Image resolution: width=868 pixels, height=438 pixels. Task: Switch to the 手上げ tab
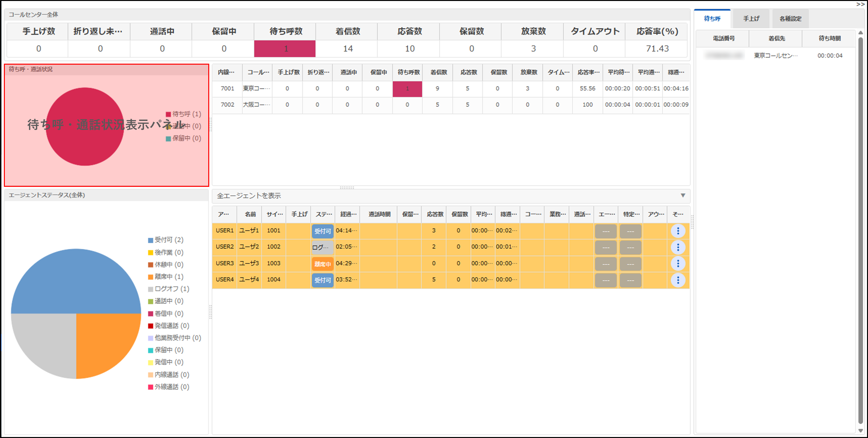751,19
